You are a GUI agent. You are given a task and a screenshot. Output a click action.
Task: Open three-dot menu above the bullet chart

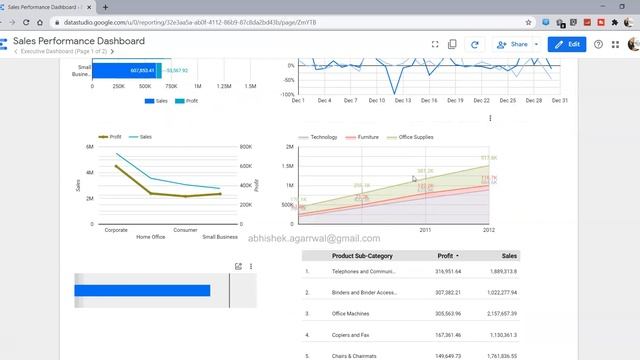pyautogui.click(x=251, y=266)
